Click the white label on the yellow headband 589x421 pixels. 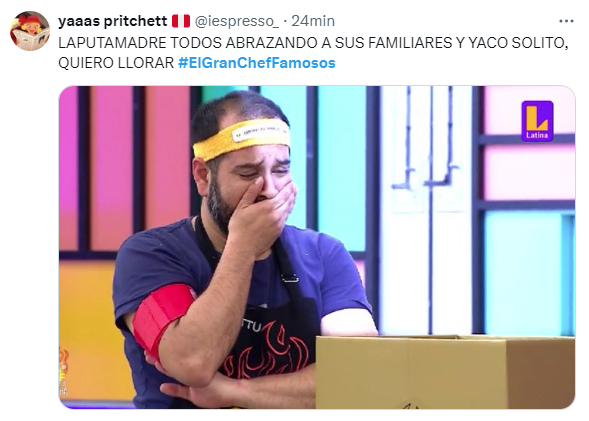point(260,132)
